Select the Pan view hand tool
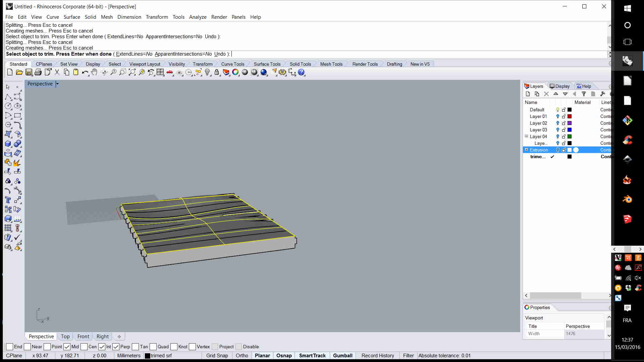This screenshot has height=362, width=644. tap(94, 72)
